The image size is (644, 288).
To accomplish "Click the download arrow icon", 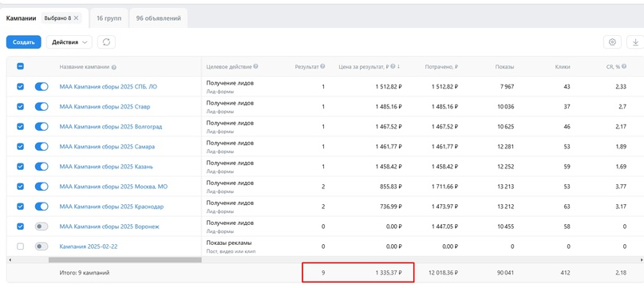I will click(635, 42).
